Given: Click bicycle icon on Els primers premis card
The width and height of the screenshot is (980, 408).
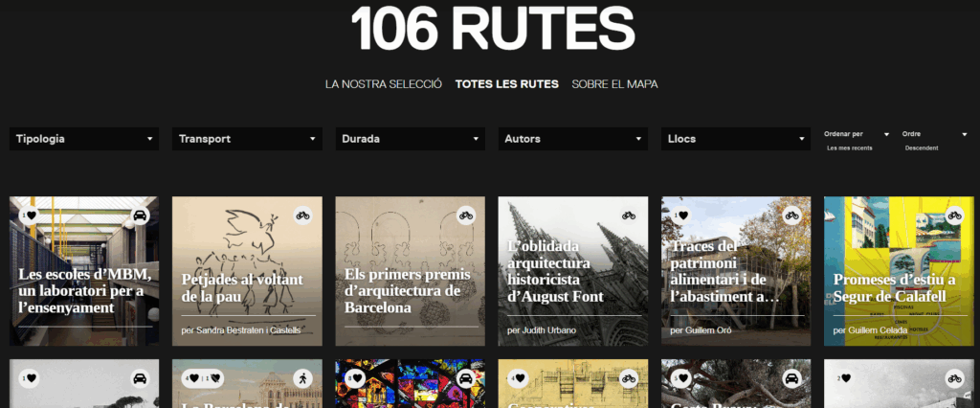Looking at the screenshot, I should click(465, 215).
